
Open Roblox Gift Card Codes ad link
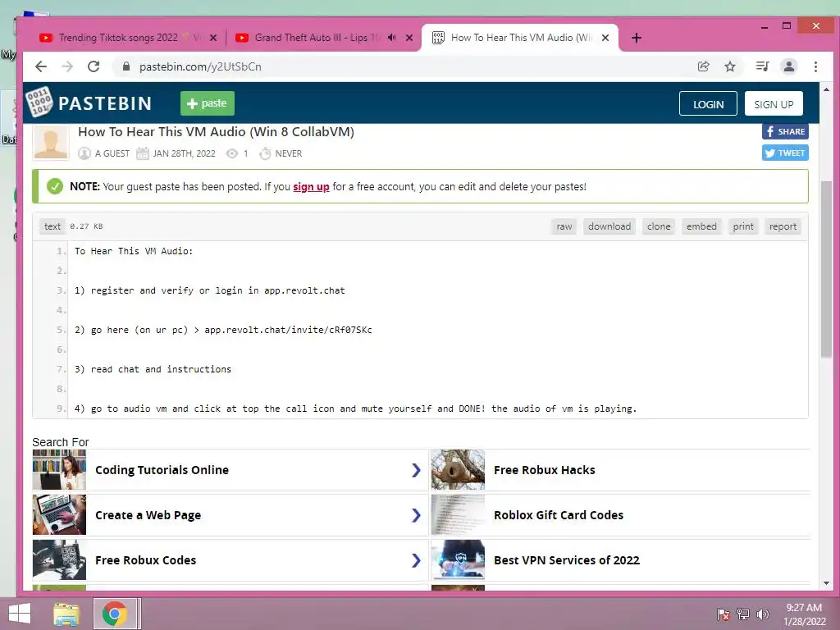pyautogui.click(x=559, y=515)
